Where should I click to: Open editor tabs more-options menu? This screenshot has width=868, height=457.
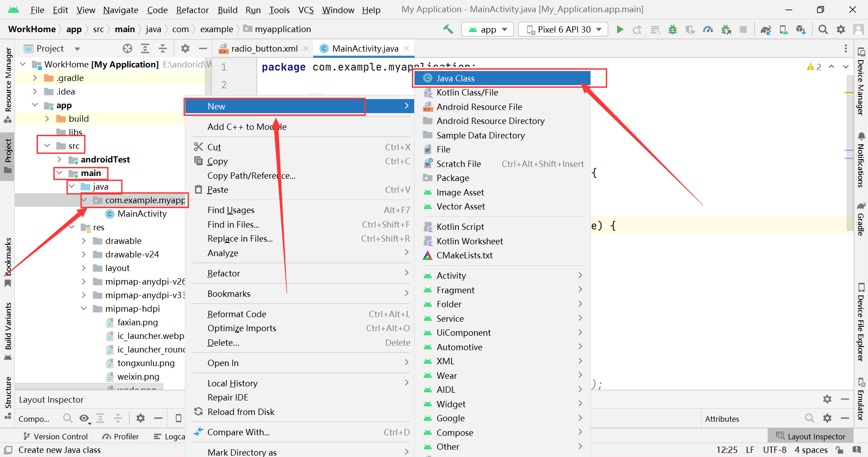(x=846, y=48)
